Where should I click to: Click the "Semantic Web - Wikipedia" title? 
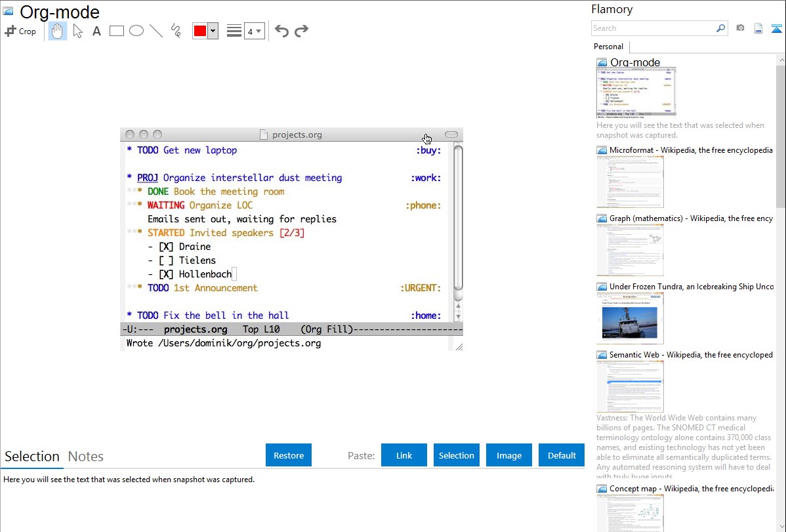(x=692, y=355)
